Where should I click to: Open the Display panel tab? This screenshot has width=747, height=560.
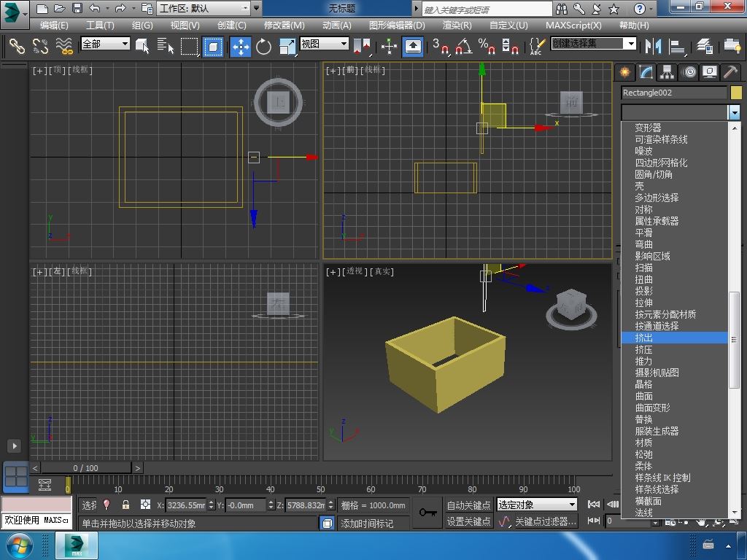tap(710, 72)
